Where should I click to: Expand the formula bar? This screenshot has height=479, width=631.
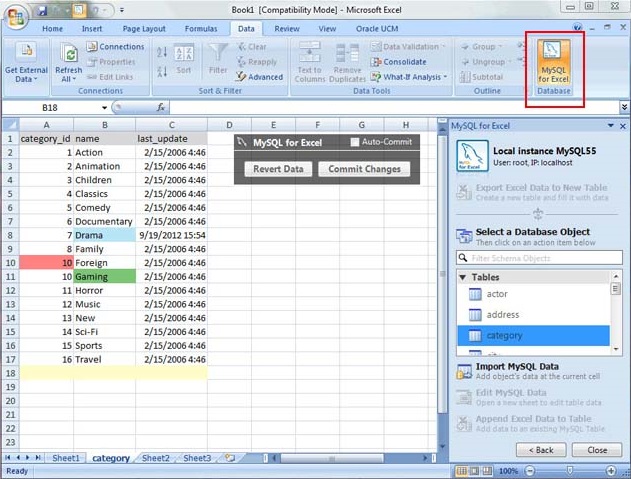tap(624, 107)
